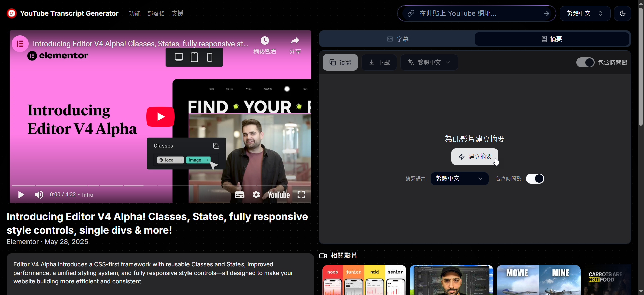Image resolution: width=644 pixels, height=295 pixels.
Task: Click the Intro chapter label
Action: click(88, 195)
